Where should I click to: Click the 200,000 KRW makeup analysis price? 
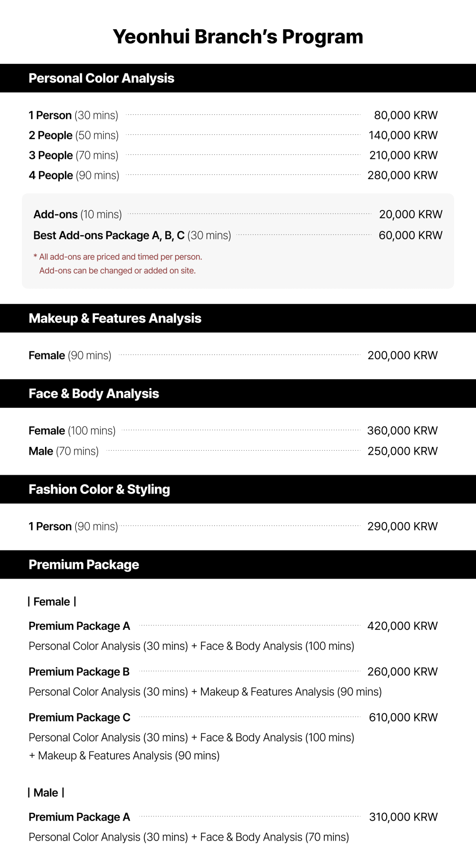point(402,355)
